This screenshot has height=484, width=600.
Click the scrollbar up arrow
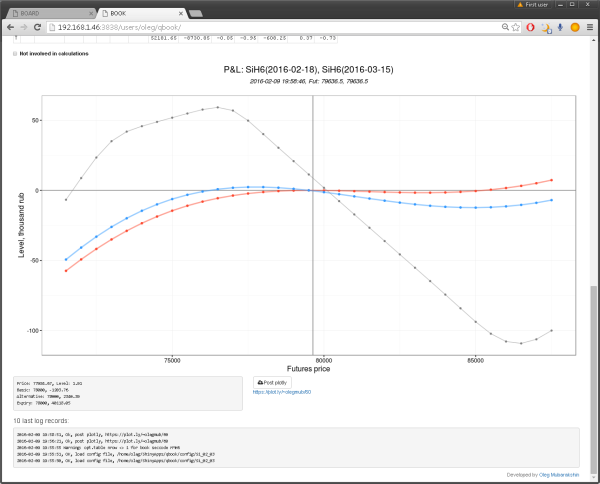coord(593,40)
